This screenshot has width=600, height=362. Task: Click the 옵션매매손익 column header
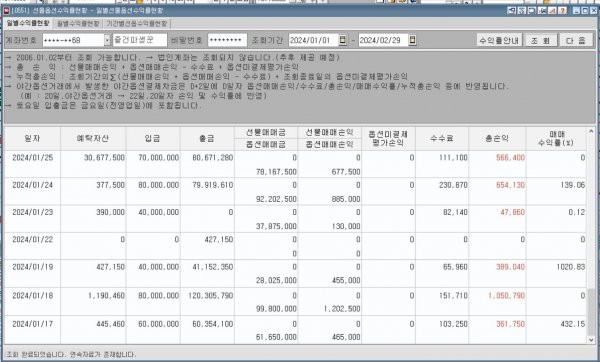click(329, 145)
